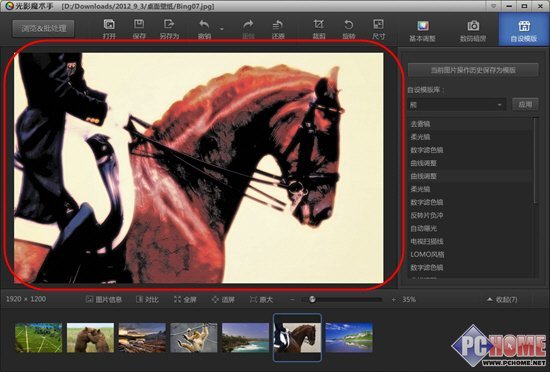Select 电视扫描线 in the operation list
This screenshot has height=372, width=550.
tap(470, 241)
